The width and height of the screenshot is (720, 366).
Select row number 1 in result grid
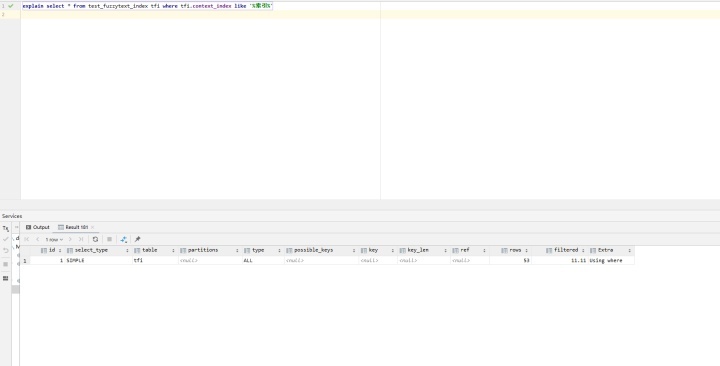pos(25,260)
